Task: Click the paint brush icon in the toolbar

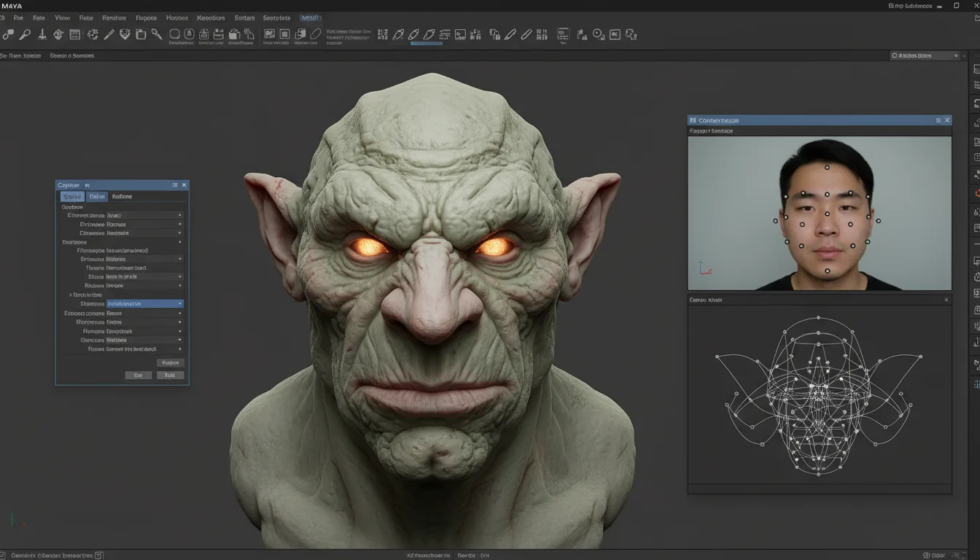Action: pos(42,34)
